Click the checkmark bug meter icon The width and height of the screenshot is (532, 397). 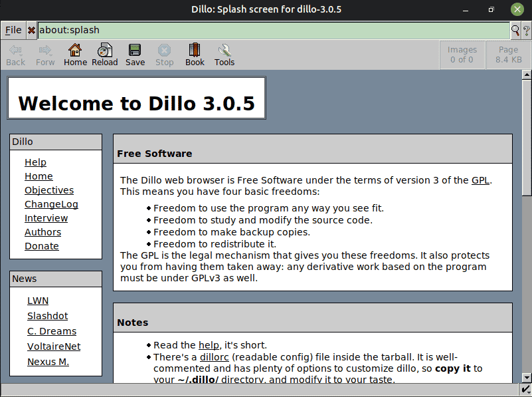[x=525, y=390]
